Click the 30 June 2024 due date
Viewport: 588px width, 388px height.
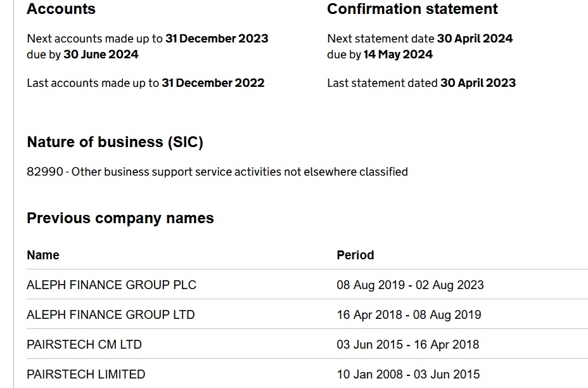pos(101,55)
